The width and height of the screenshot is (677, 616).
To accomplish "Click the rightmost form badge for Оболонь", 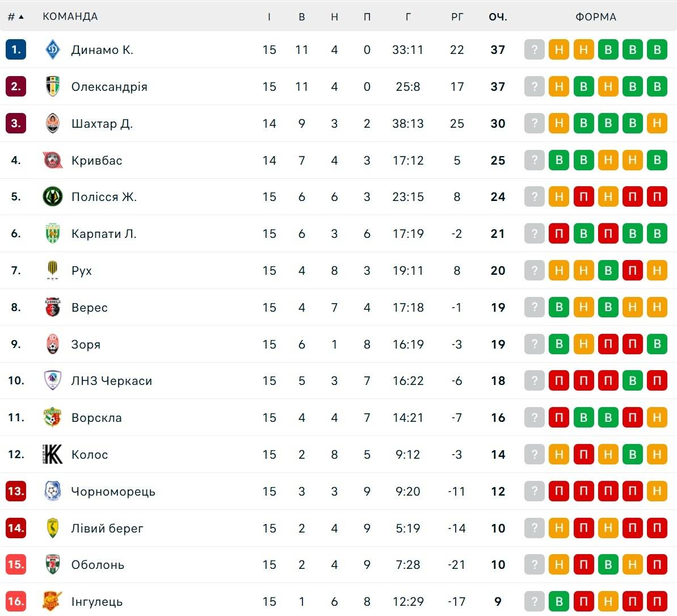I will coord(657,564).
